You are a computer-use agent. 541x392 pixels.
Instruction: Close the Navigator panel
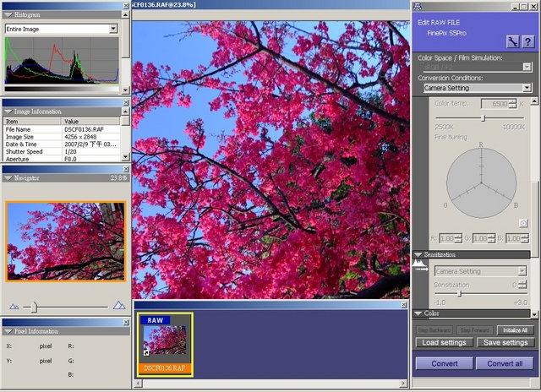pos(126,169)
